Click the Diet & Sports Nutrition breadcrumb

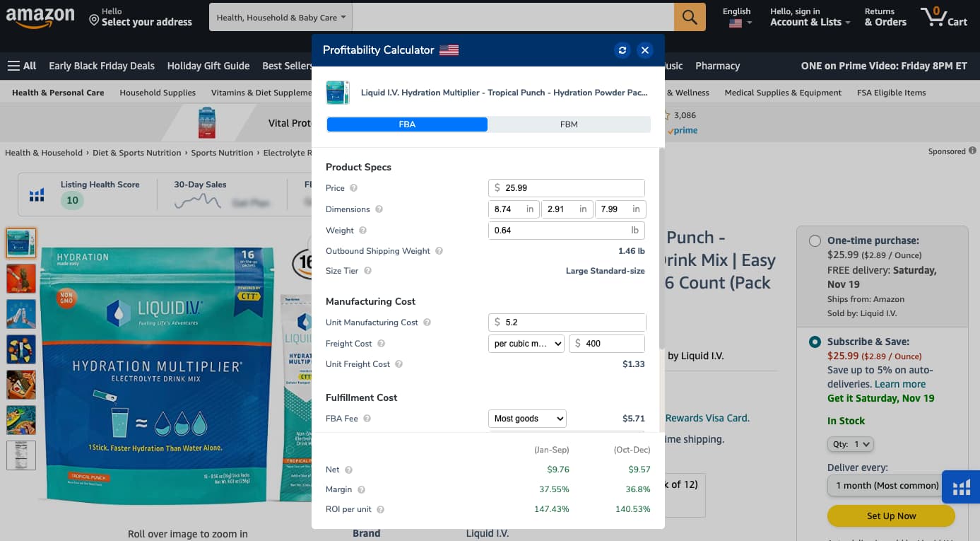click(137, 153)
